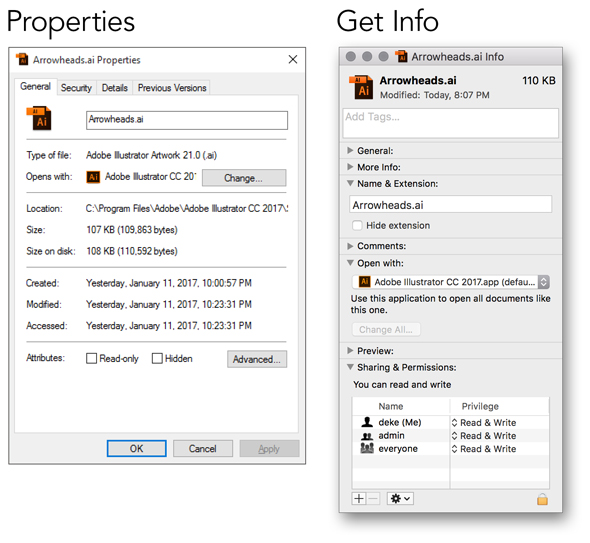This screenshot has height=543, width=590.
Task: Collapse the Name & Extension section
Action: coord(350,183)
